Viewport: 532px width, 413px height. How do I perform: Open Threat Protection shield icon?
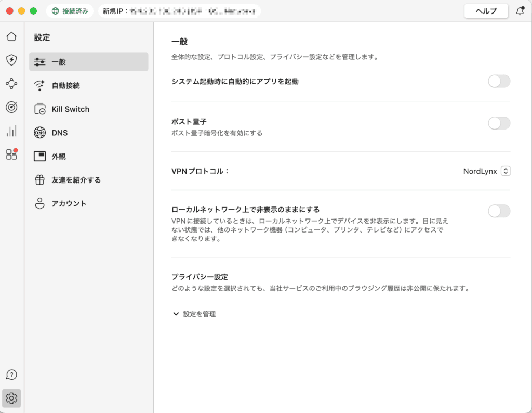click(x=11, y=60)
